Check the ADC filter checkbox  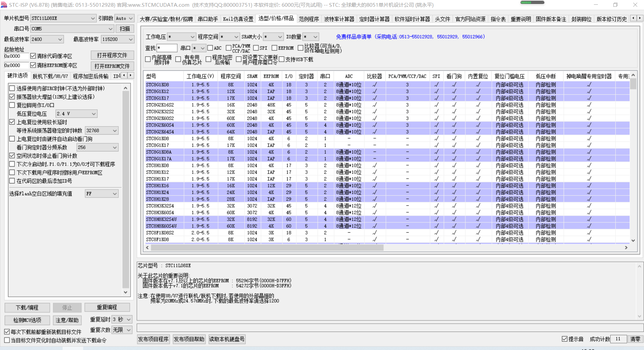(210, 48)
